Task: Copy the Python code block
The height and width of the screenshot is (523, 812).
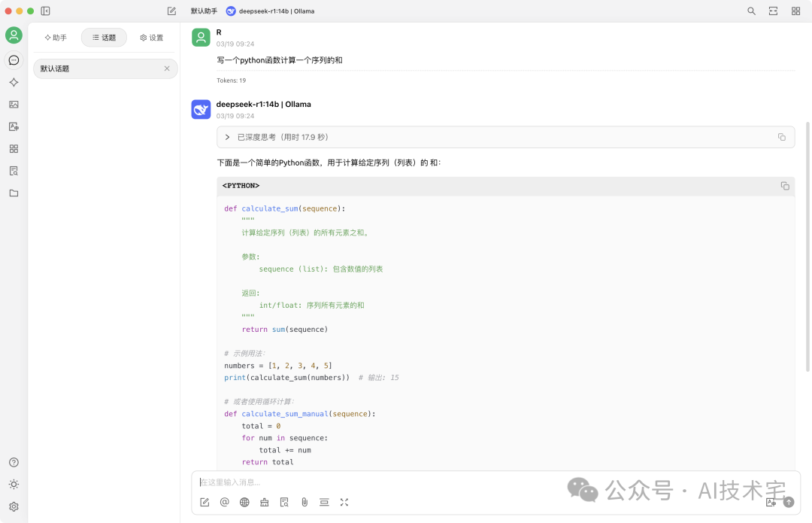Action: tap(785, 186)
